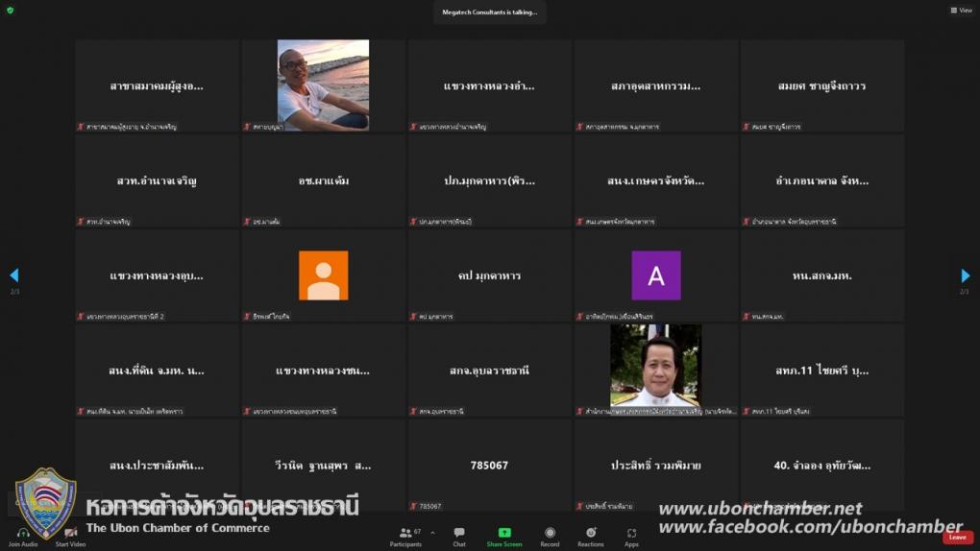The width and height of the screenshot is (980, 551).
Task: Open the View layout menu
Action: coord(961,10)
